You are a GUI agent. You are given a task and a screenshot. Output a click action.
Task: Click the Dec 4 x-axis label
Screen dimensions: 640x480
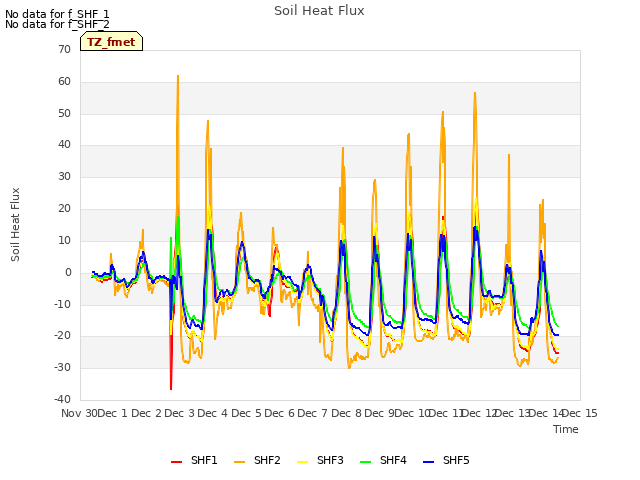click(213, 413)
